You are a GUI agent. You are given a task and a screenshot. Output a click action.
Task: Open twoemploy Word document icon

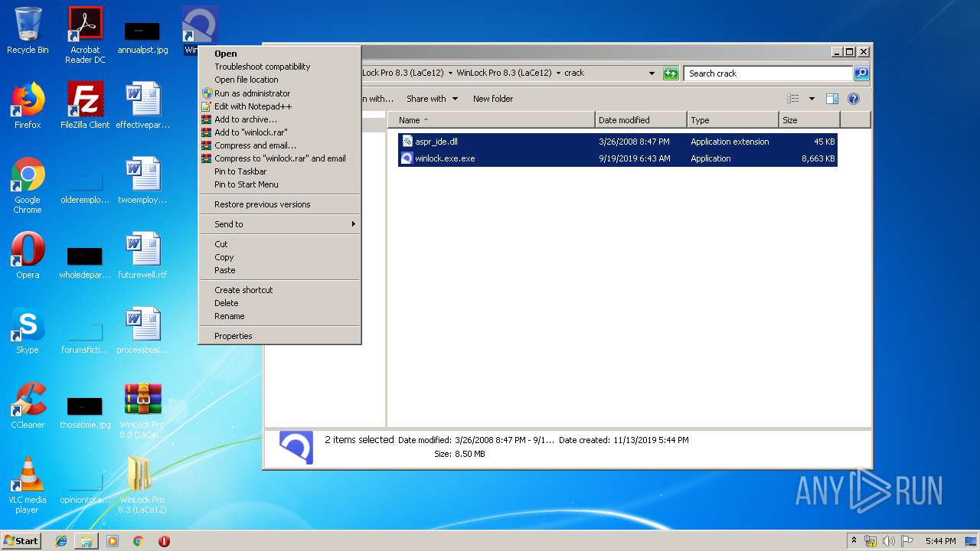pos(142,181)
